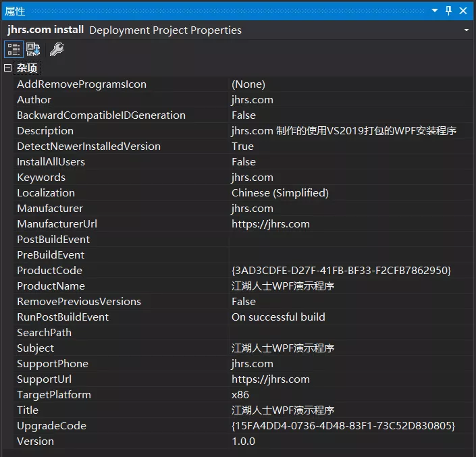
Task: Pin the 属性 panel
Action: coord(448,11)
